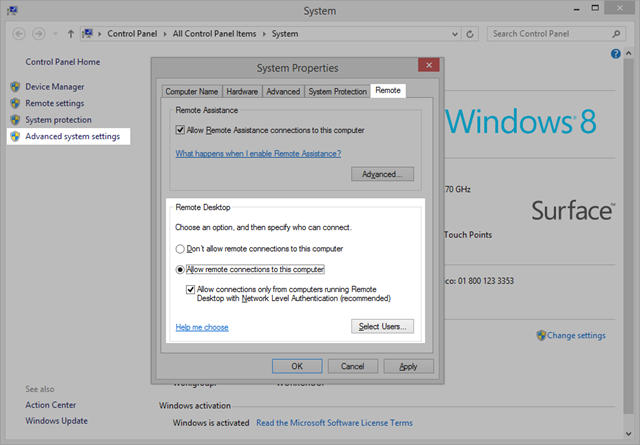Expand breadcrumb arrow after Control Panel
The height and width of the screenshot is (445, 640).
tap(165, 34)
